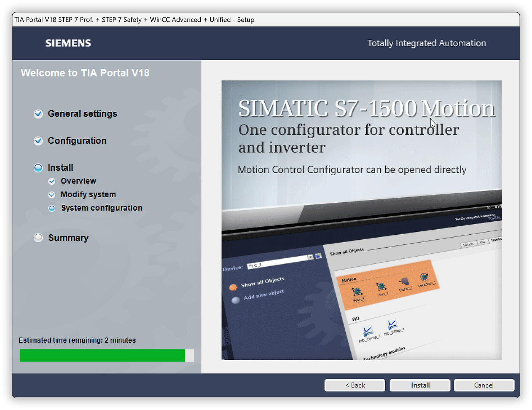Select the System configuration sidebar entry
The width and height of the screenshot is (532, 410).
(101, 208)
